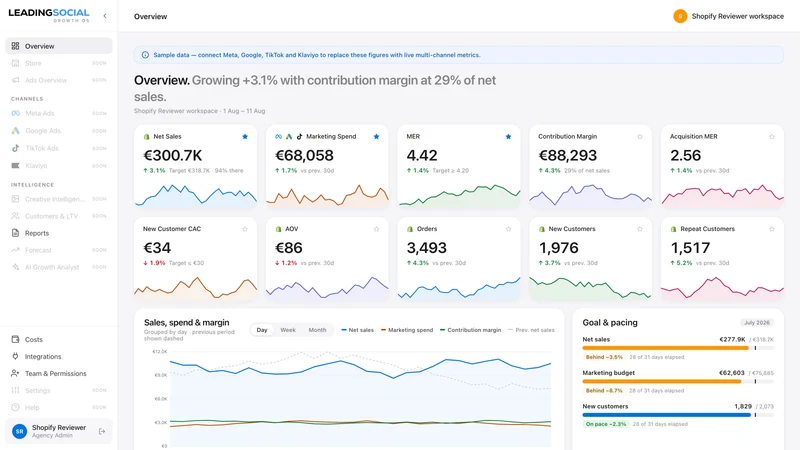This screenshot has height=450, width=800.
Task: Click the Net sales pacing progress bar
Action: (x=678, y=348)
